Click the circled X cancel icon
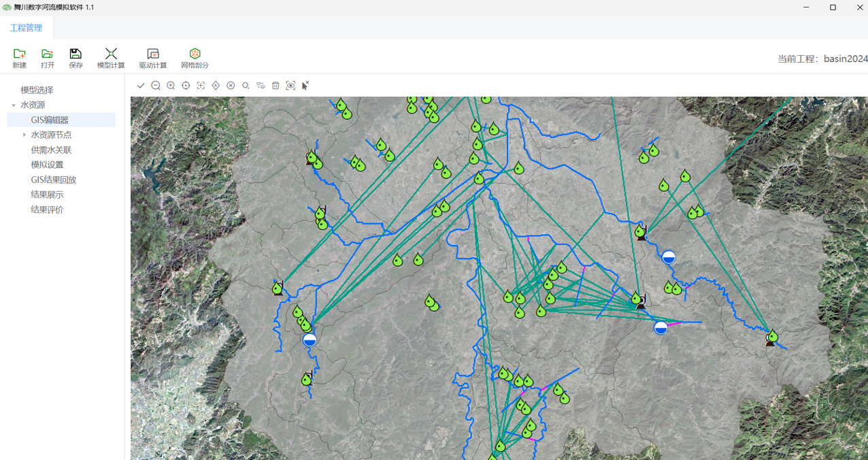The height and width of the screenshot is (460, 868). pos(231,86)
